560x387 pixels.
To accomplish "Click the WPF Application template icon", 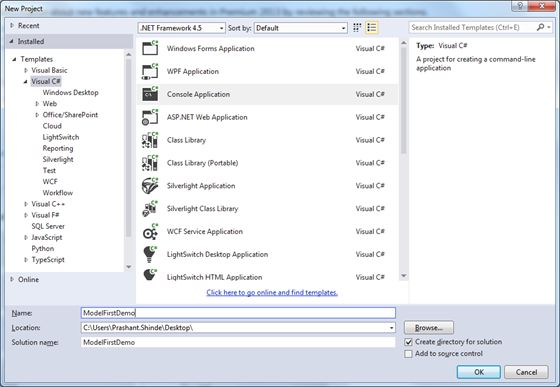I will tap(150, 71).
